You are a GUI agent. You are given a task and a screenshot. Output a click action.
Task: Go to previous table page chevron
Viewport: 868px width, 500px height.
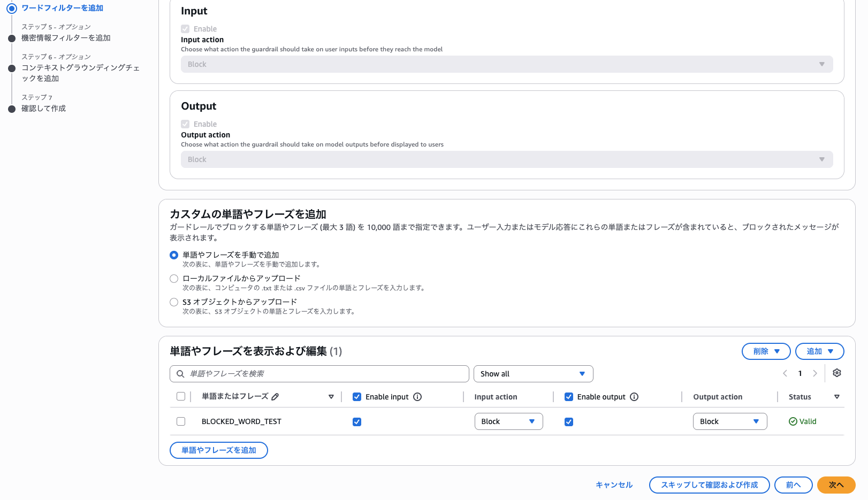[785, 373]
